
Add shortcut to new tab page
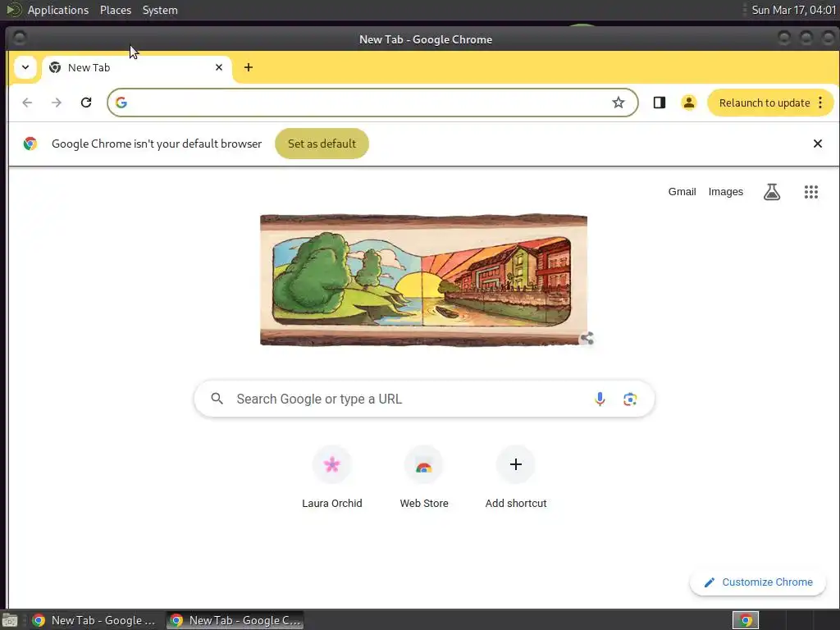516,477
